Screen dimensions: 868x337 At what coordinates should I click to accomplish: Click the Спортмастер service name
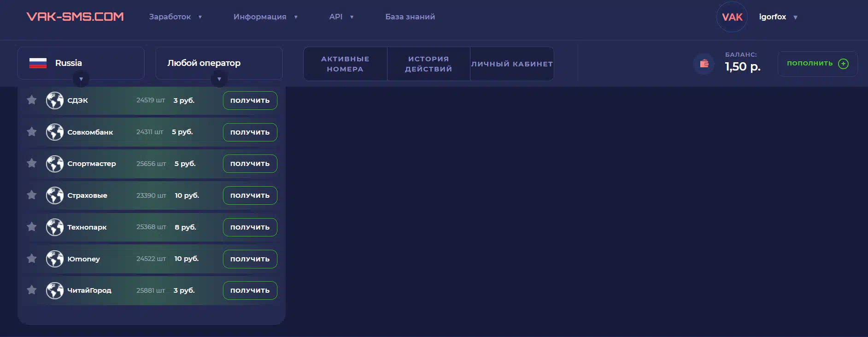(92, 164)
